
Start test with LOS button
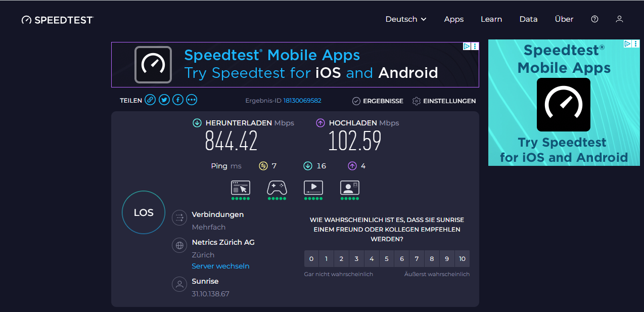(x=144, y=212)
